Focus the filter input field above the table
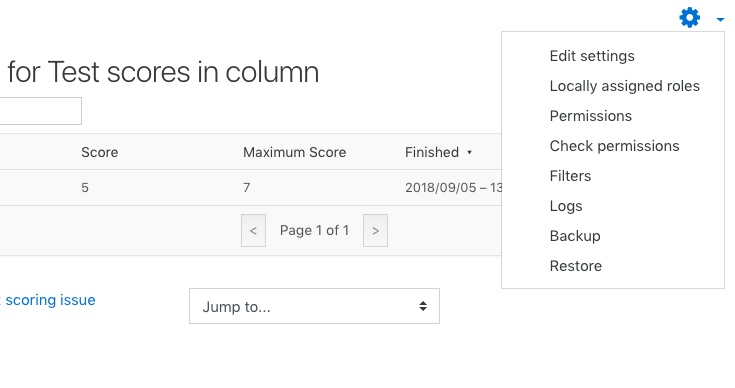The width and height of the screenshot is (735, 388). pos(40,111)
